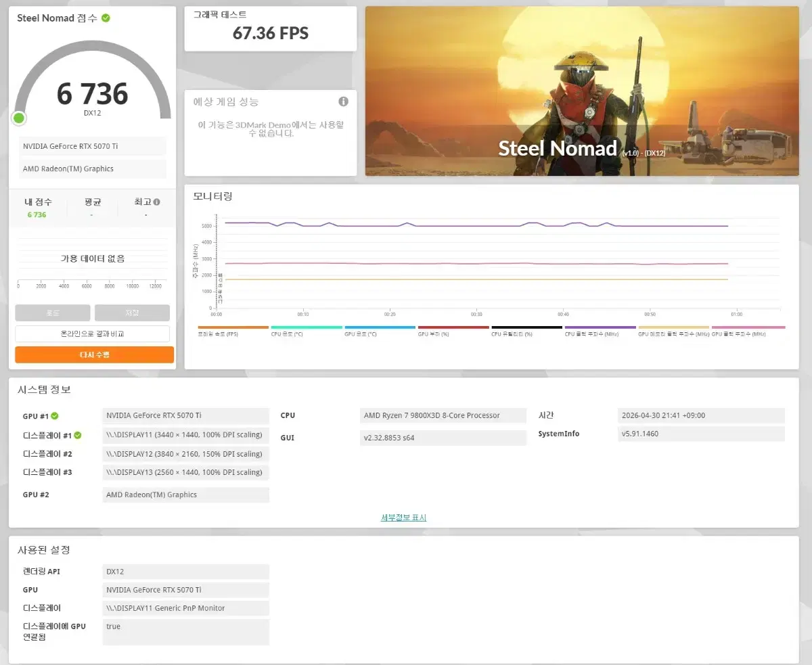Viewport: 812px width, 665px height.
Task: Click AMD Ryzen 7 9800X3D 8-Core Processor field
Action: pyautogui.click(x=443, y=415)
